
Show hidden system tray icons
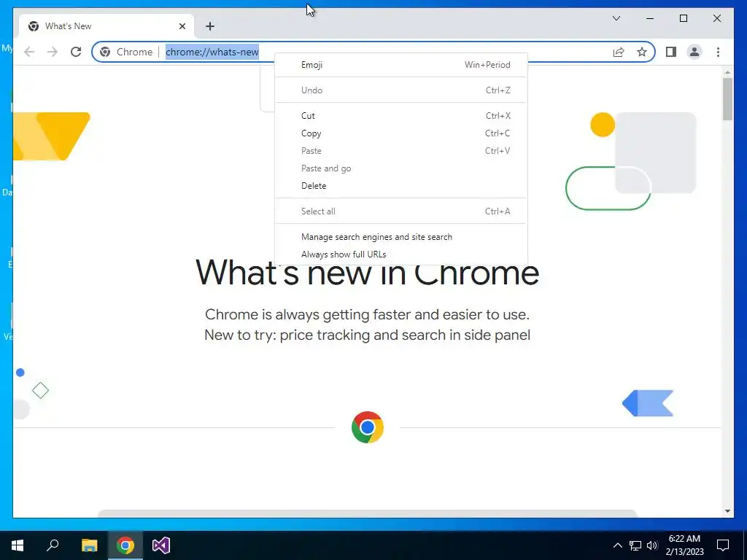click(617, 545)
